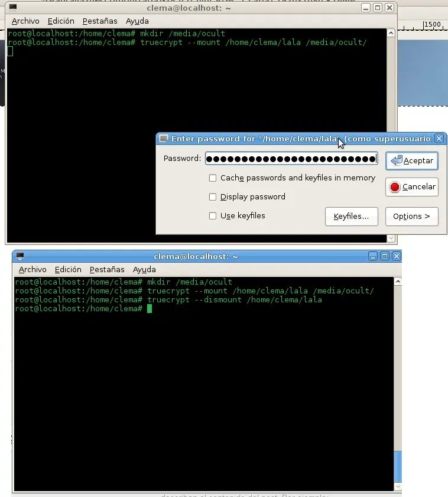Click scroll-up arrow in lower terminal

click(398, 282)
